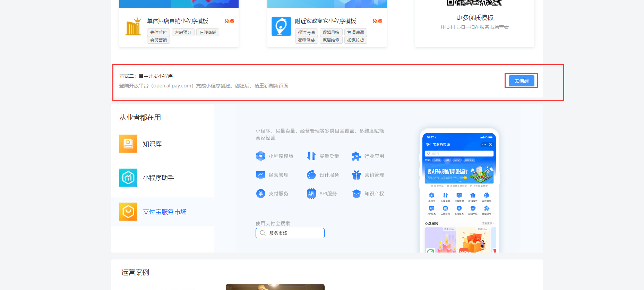
Task: Click the 小程序模版 category icon
Action: click(x=260, y=156)
